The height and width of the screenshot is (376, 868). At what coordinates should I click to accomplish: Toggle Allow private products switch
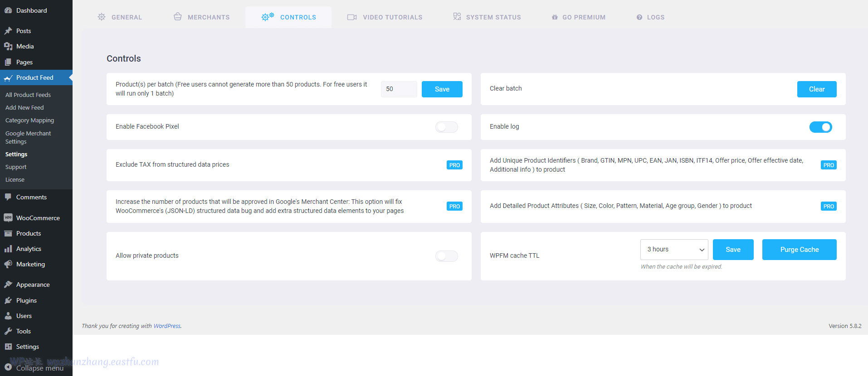(x=446, y=256)
